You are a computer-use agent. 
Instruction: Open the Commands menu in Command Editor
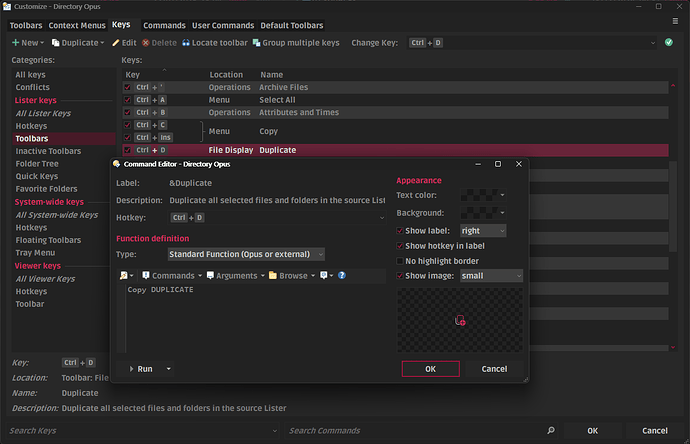(x=172, y=275)
